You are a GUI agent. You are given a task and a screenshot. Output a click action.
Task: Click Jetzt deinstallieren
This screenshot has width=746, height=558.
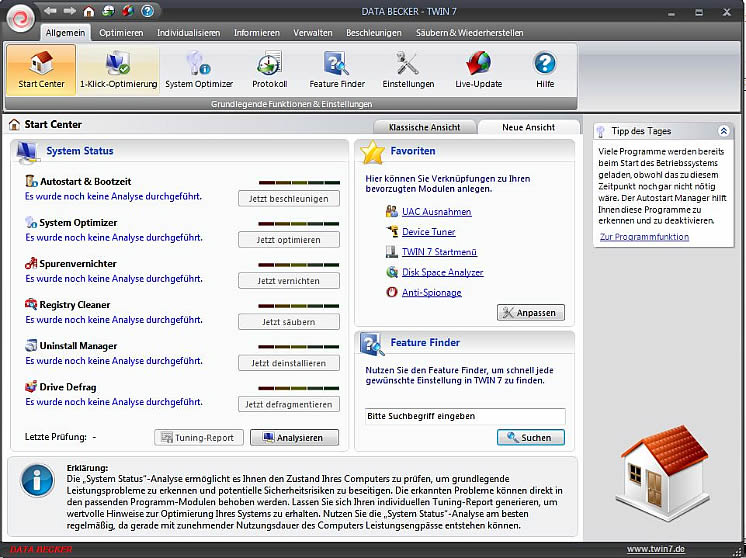(289, 363)
